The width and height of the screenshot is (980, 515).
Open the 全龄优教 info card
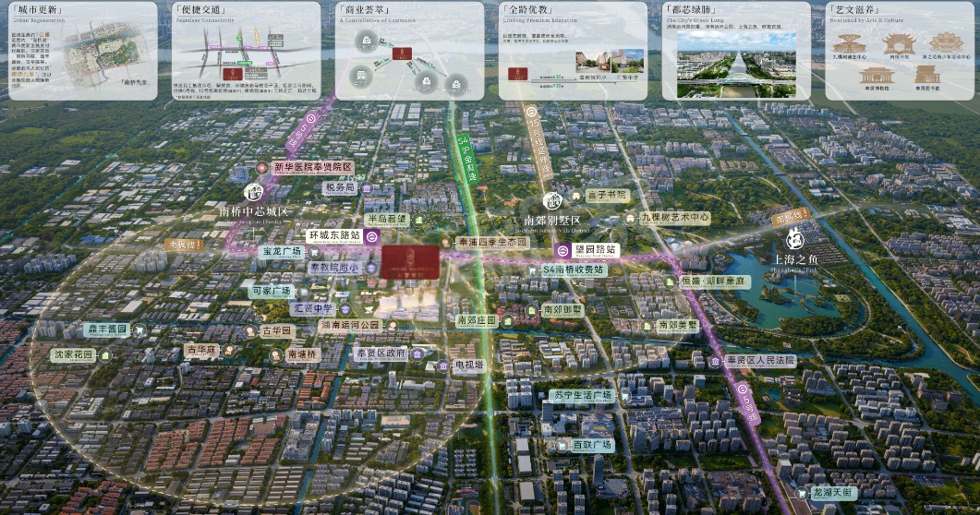573,51
